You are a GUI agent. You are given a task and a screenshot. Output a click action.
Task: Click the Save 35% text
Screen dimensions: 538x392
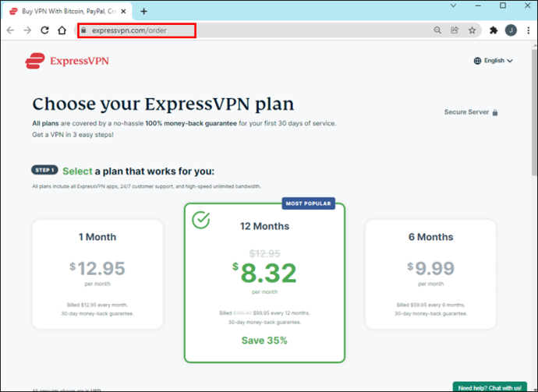coord(264,341)
